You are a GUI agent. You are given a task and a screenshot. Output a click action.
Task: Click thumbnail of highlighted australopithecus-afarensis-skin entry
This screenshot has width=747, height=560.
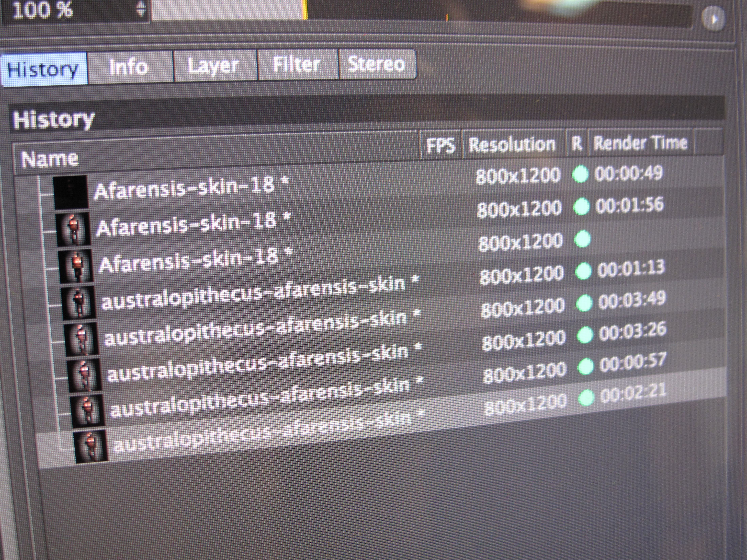tap(91, 446)
